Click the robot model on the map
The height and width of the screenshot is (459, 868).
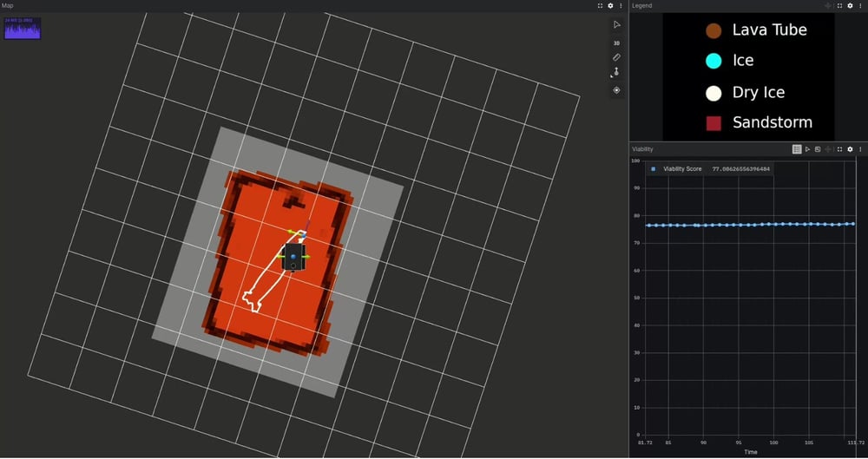point(294,257)
